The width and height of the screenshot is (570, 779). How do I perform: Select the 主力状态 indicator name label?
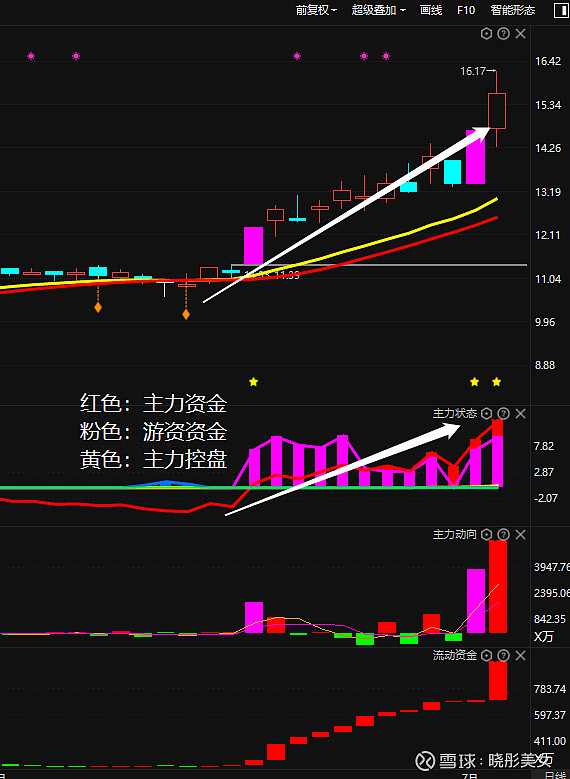455,413
